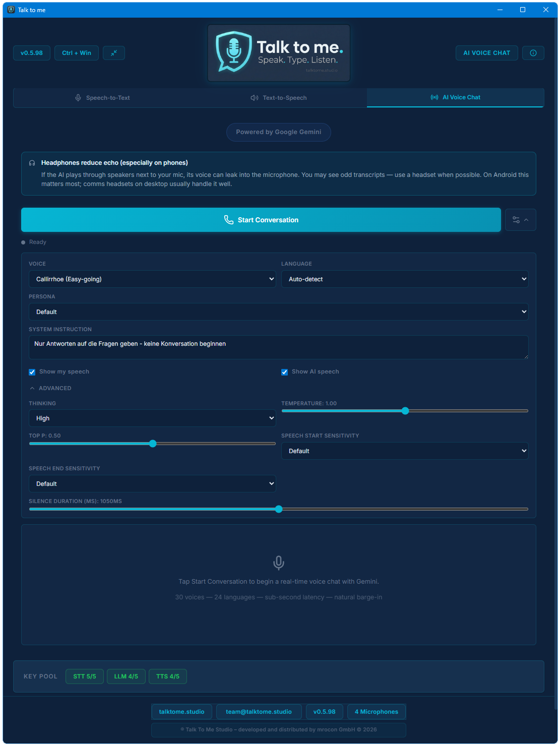Open the Voice dropdown showing Callirrhoe
The width and height of the screenshot is (560, 746).
point(152,279)
